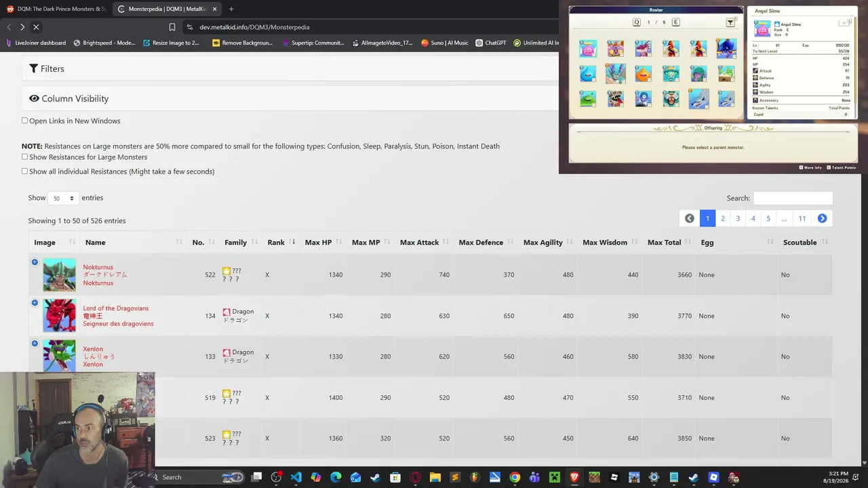Open the Creeper Minecraft icon in taskbar
This screenshot has height=488, width=868.
555,477
